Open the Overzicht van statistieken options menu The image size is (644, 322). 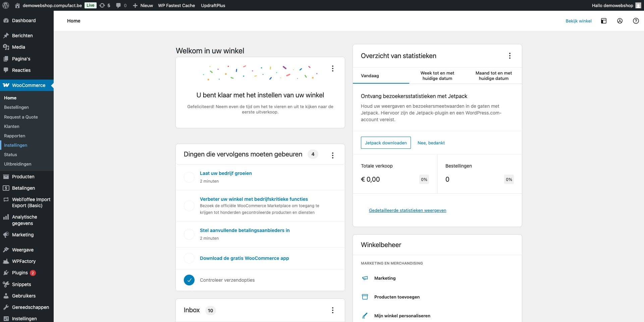510,56
